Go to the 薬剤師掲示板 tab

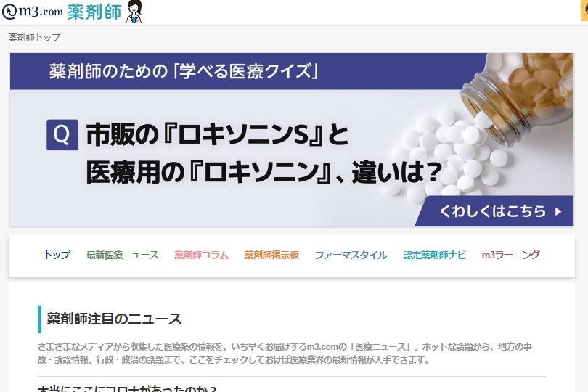pyautogui.click(x=271, y=255)
